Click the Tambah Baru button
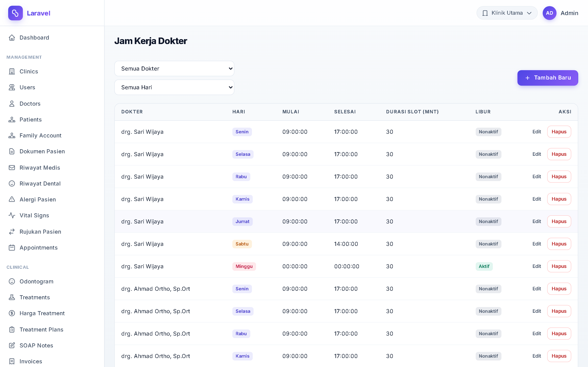 point(548,78)
